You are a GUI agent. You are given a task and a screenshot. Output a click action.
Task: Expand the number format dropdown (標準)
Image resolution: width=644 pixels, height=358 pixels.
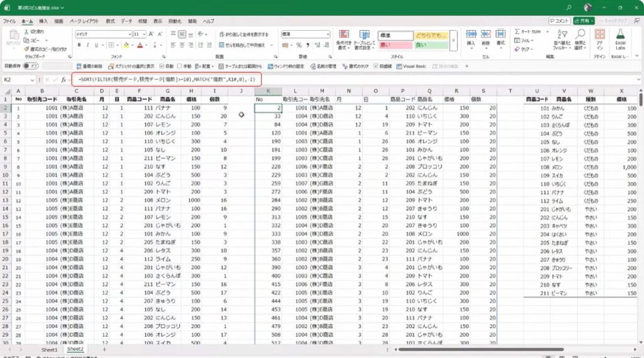(328, 34)
